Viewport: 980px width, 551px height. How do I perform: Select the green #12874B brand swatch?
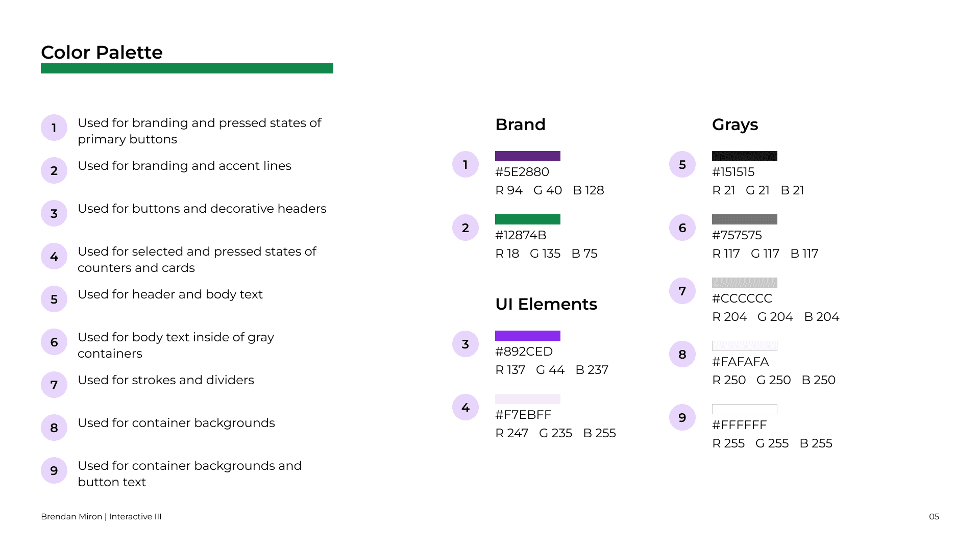pyautogui.click(x=528, y=219)
